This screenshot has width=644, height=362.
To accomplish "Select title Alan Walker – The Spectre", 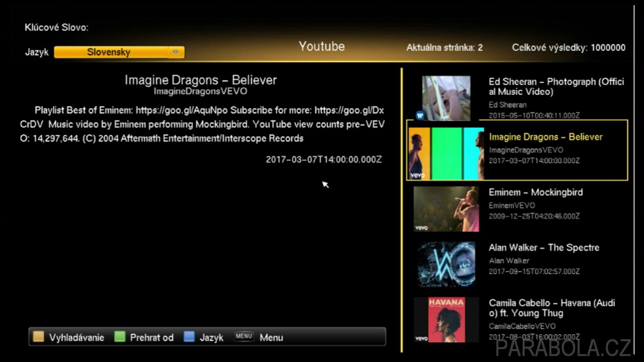I will coord(544,248).
